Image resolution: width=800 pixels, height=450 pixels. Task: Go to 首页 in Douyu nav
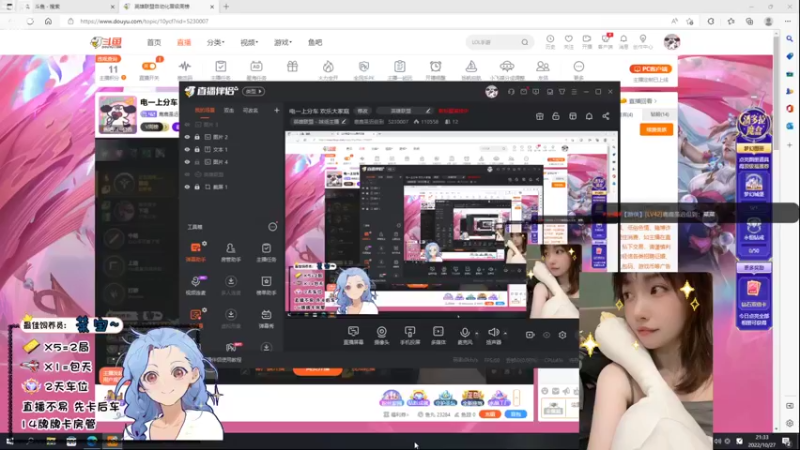[154, 42]
